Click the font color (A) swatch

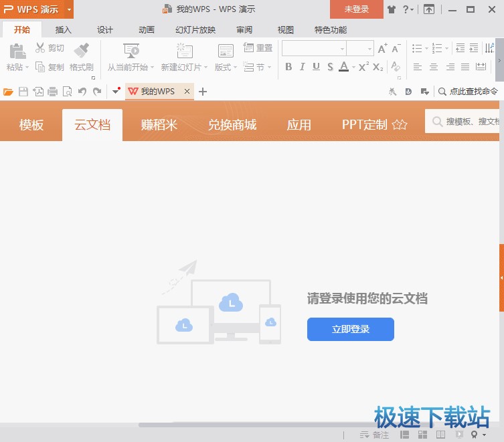click(343, 67)
